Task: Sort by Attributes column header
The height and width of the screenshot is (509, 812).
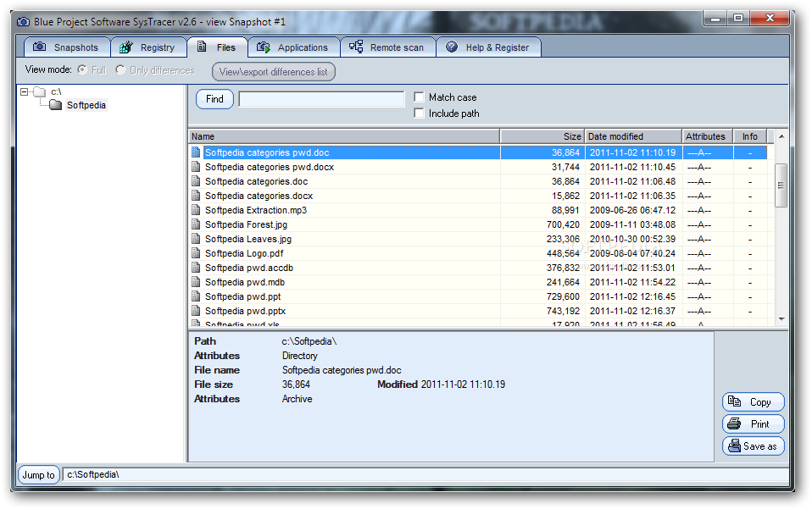Action: (x=708, y=136)
